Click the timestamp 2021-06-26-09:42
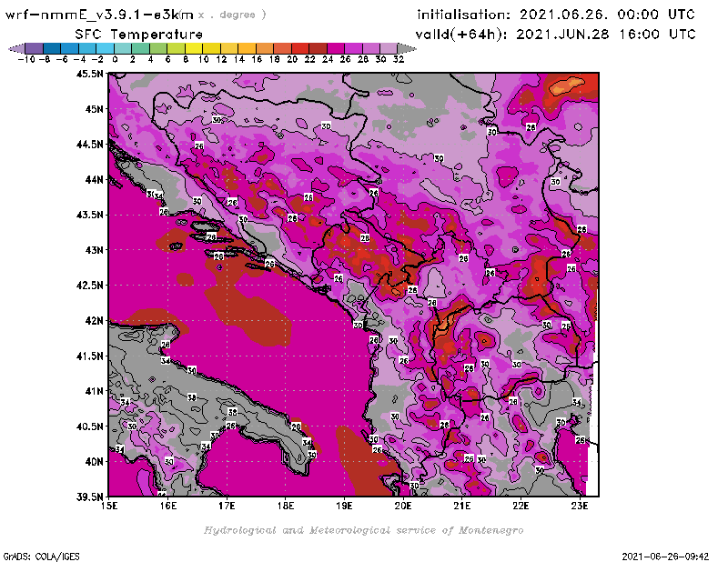Viewport: 728px width, 562px height. 665,557
